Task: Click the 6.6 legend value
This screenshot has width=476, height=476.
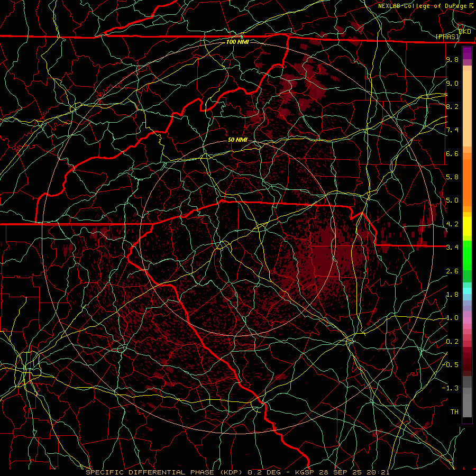Action: click(452, 153)
